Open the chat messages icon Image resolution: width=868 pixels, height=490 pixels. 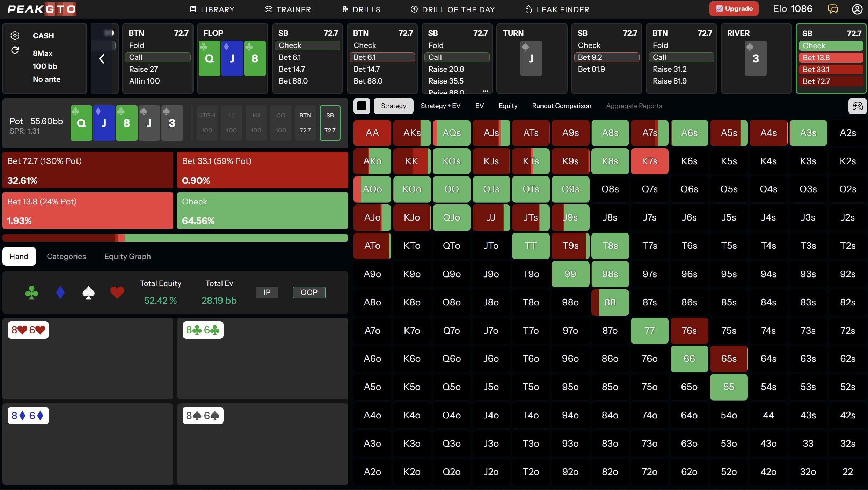(x=833, y=9)
